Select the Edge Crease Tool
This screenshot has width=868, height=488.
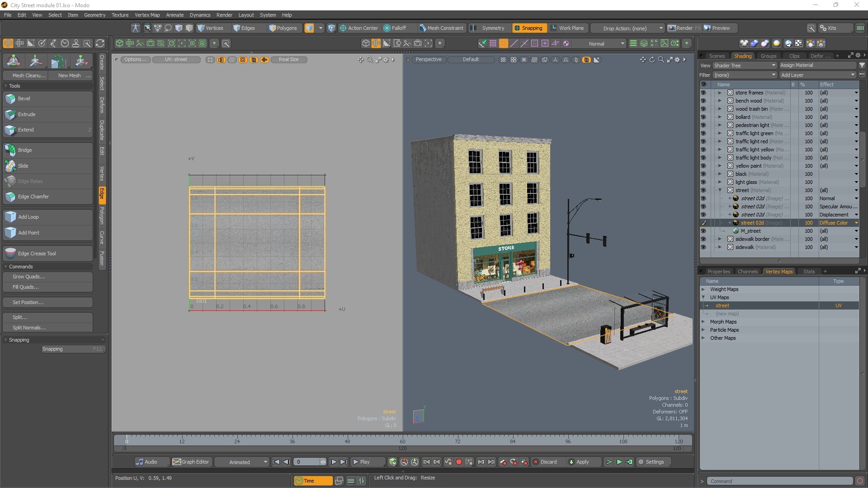tap(47, 253)
